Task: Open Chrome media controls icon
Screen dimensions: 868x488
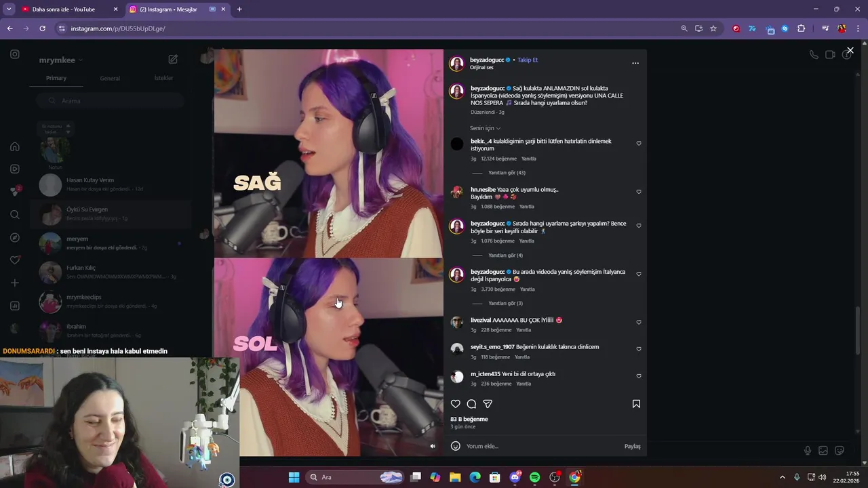Action: tap(825, 28)
